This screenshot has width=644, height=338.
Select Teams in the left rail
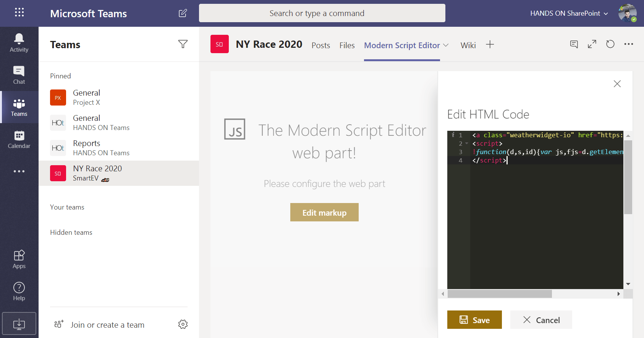pos(19,107)
